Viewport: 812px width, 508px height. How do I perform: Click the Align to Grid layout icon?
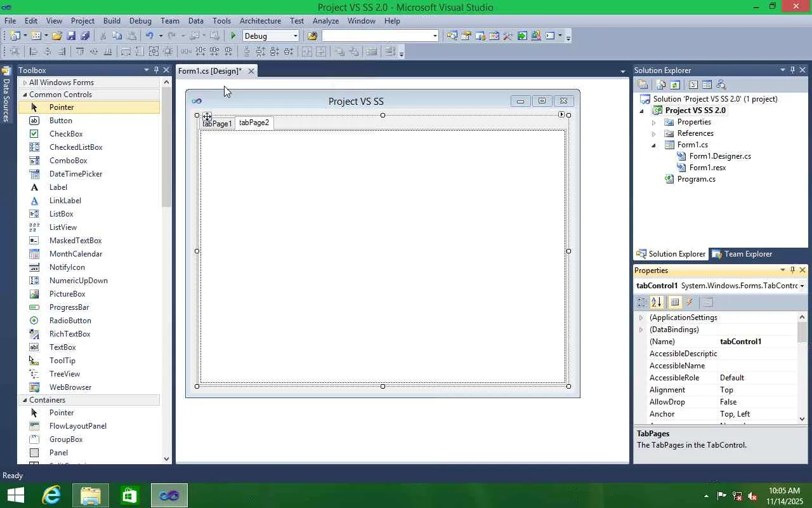click(x=15, y=52)
